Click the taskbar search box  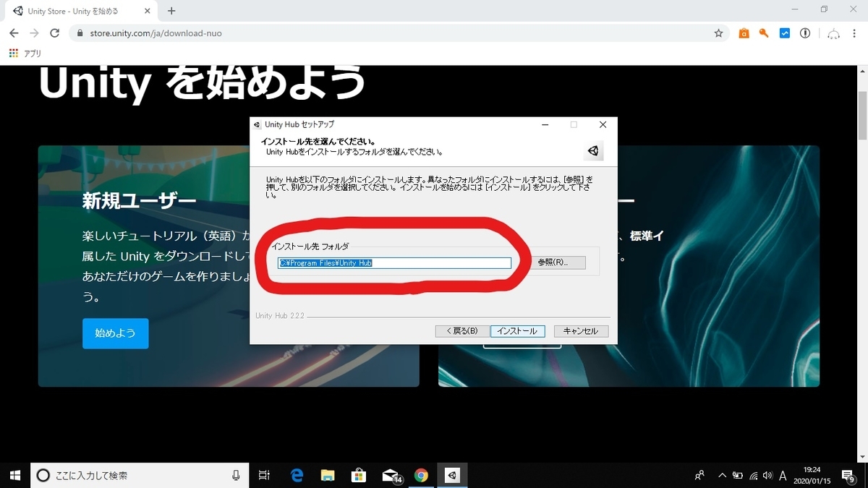[x=140, y=475]
